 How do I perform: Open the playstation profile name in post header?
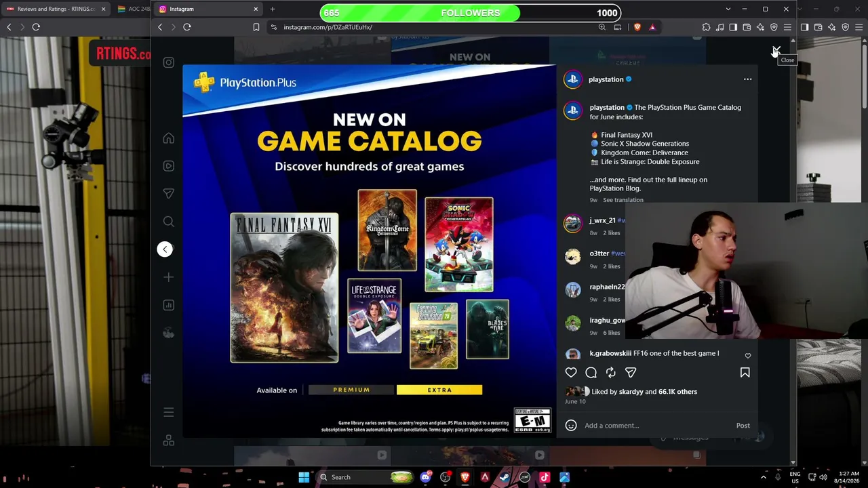(606, 79)
